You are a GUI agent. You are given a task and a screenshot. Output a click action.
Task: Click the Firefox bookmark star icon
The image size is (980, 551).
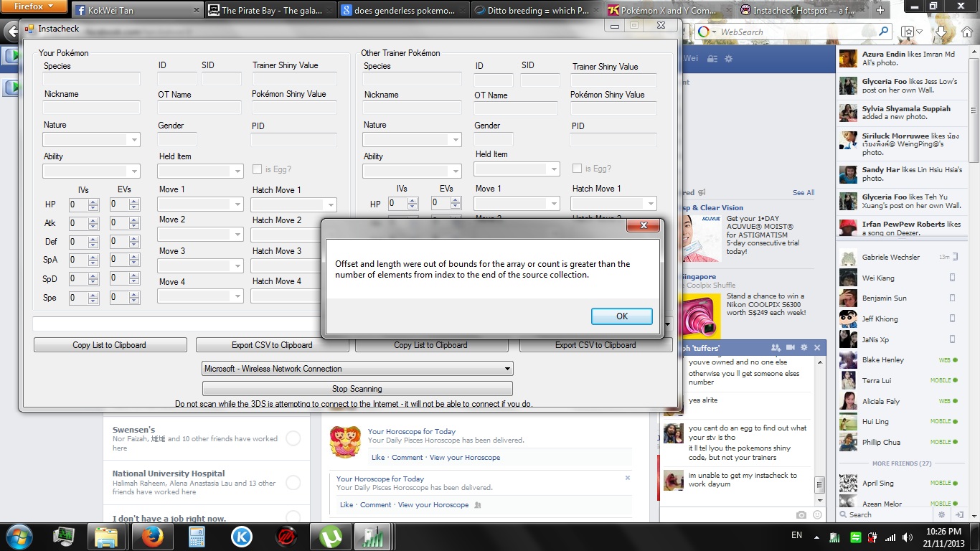908,32
